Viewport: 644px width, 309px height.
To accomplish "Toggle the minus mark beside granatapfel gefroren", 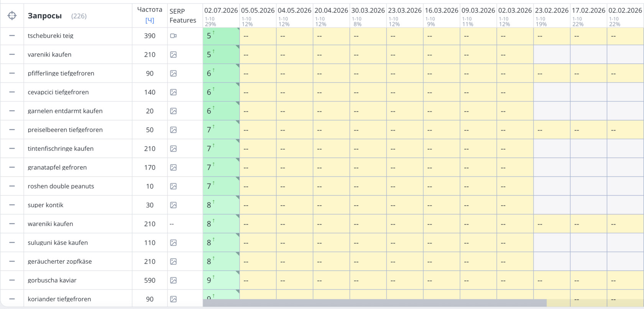I will [12, 167].
